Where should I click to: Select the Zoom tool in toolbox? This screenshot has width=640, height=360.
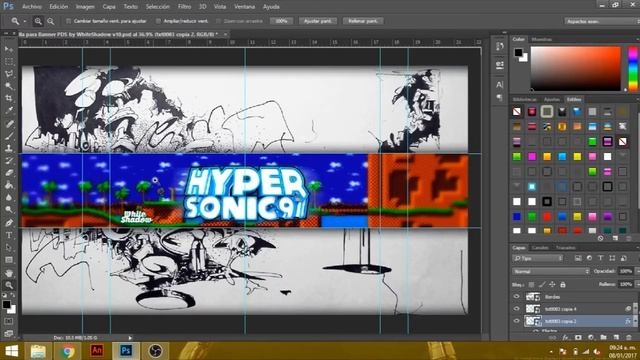pyautogui.click(x=9, y=285)
